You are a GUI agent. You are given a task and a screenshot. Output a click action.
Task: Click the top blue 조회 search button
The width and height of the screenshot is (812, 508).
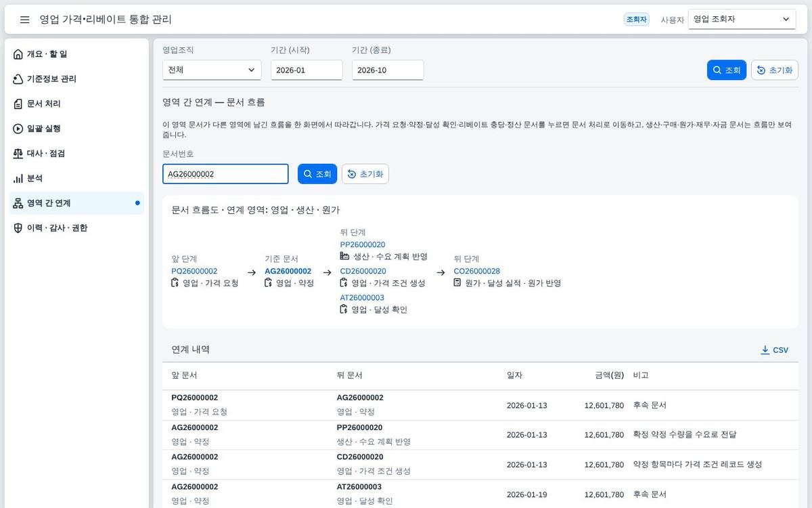point(727,70)
